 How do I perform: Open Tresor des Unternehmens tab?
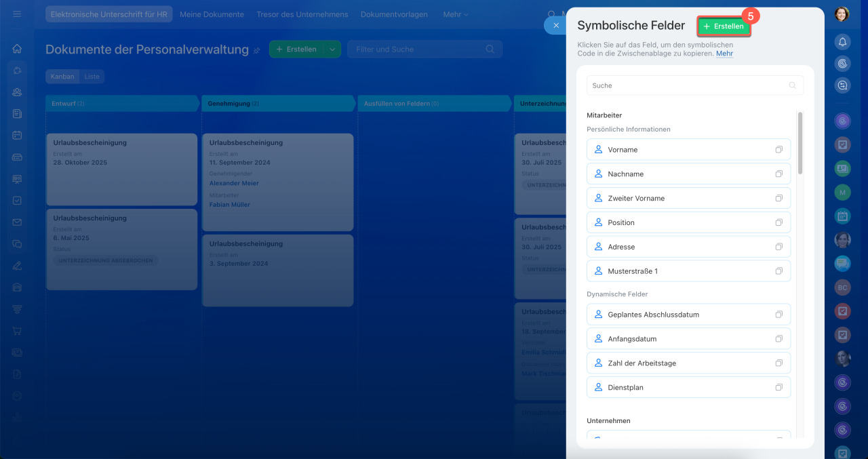pos(302,14)
